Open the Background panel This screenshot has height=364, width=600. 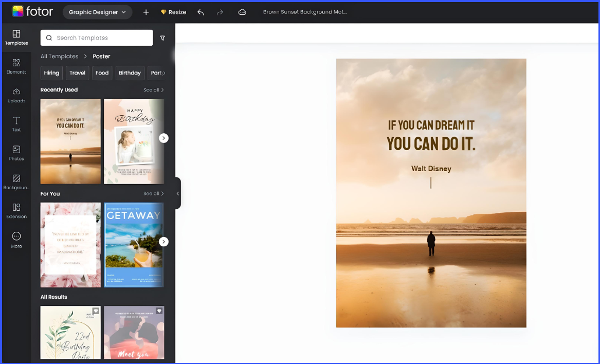[x=16, y=182]
